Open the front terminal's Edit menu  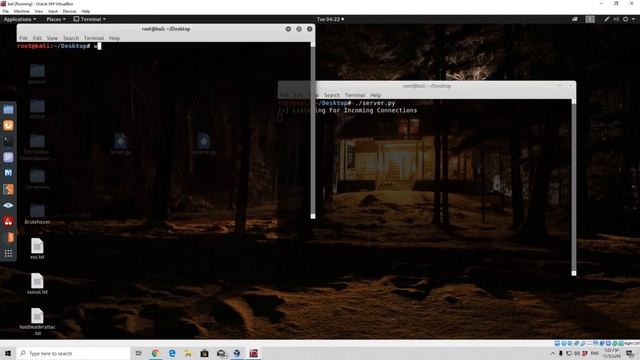click(37, 38)
